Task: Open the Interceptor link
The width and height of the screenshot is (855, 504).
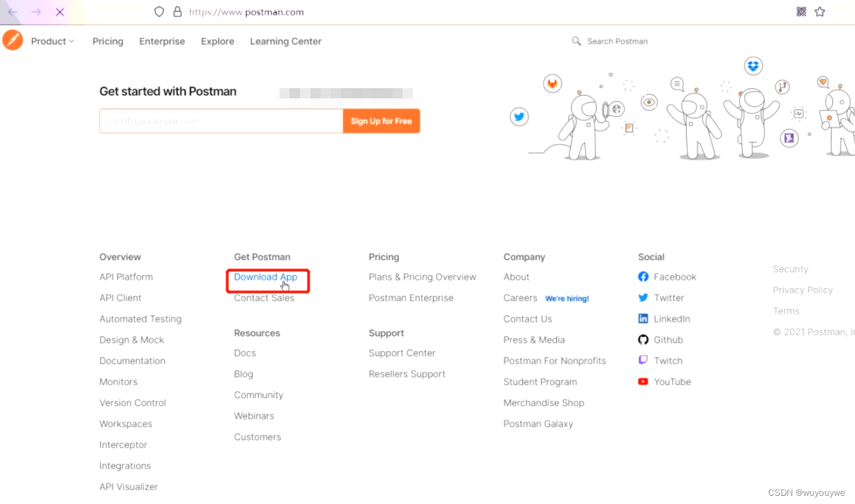Action: coord(123,445)
